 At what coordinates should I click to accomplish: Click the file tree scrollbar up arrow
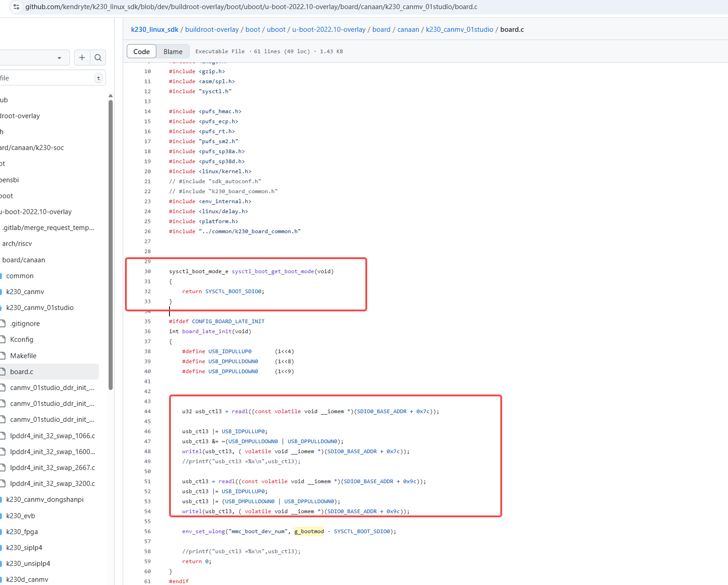click(110, 96)
